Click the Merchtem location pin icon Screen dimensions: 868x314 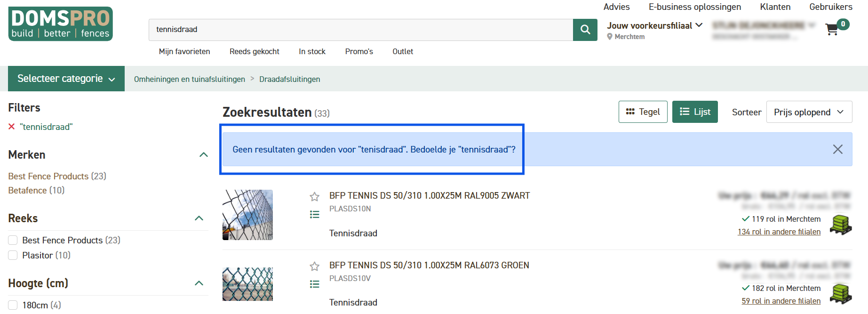[610, 37]
